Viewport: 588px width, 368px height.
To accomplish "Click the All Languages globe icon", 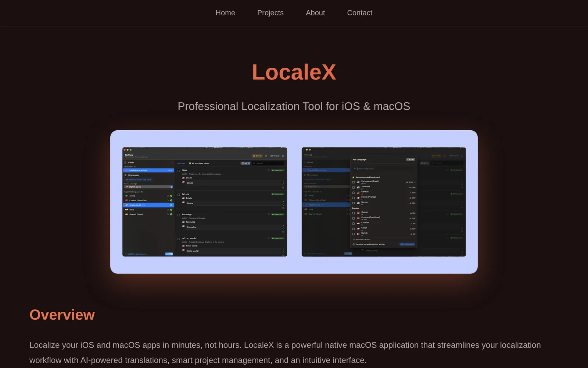I will click(x=126, y=175).
